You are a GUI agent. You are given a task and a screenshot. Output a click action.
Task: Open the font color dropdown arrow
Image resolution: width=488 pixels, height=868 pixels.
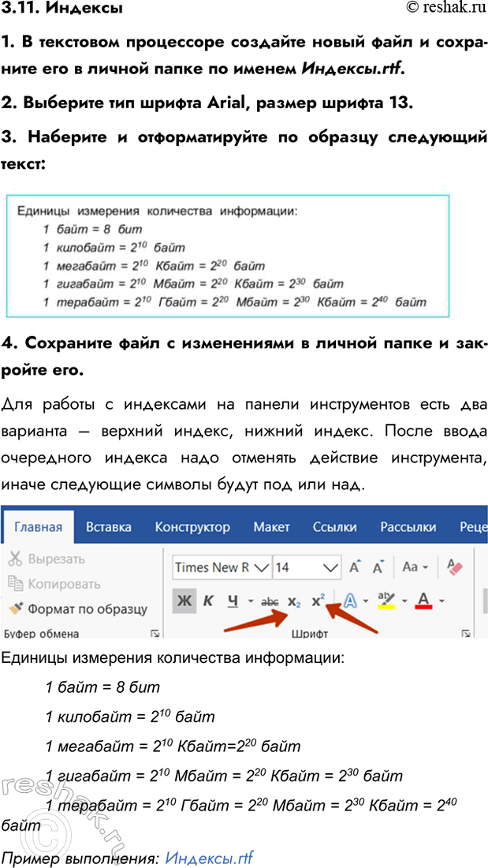coord(441,602)
